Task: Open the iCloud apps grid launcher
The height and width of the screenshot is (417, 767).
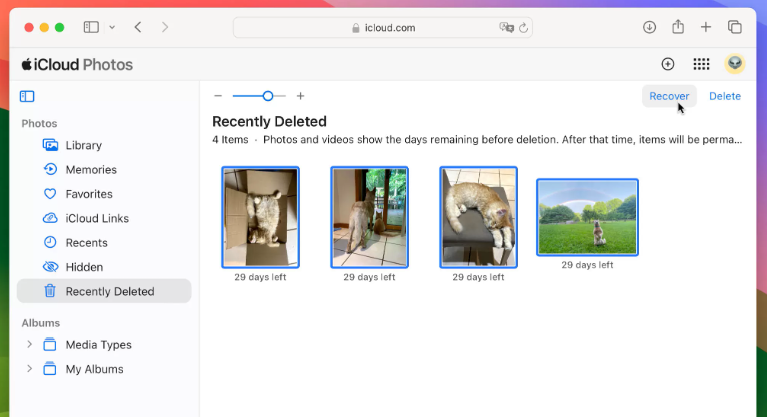Action: [x=701, y=64]
